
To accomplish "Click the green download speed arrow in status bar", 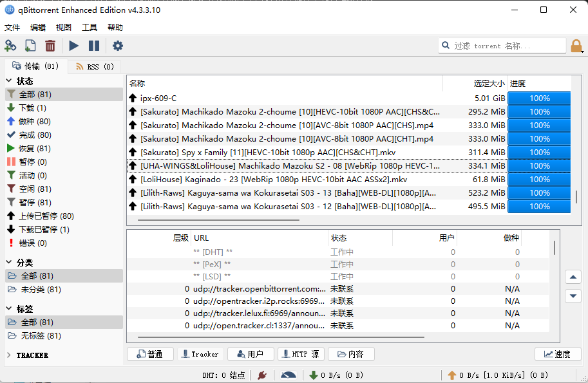I will point(314,375).
